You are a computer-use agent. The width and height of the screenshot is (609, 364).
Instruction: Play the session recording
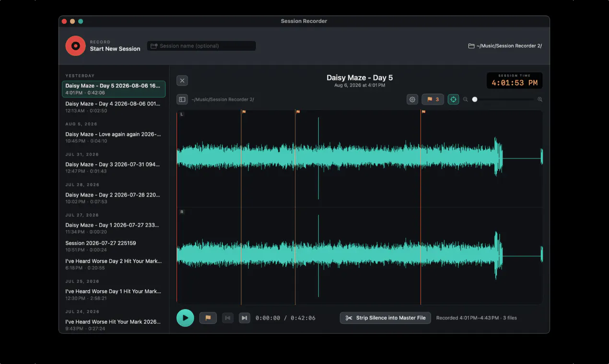point(185,318)
